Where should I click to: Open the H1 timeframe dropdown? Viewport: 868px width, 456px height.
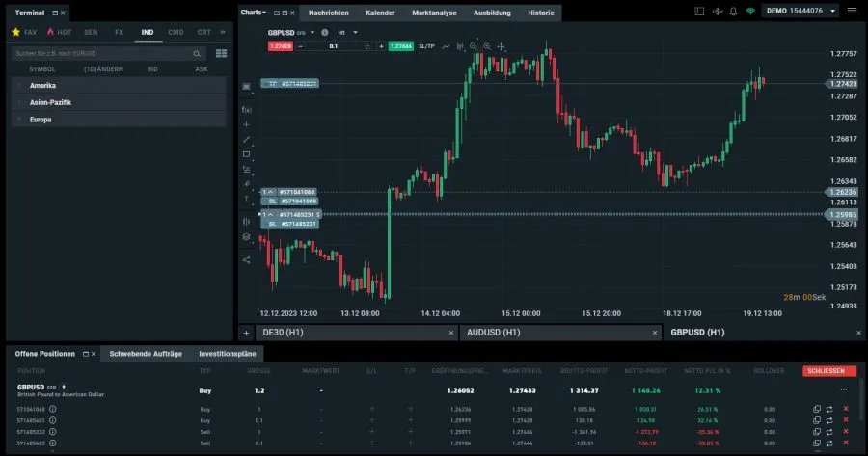[x=347, y=32]
